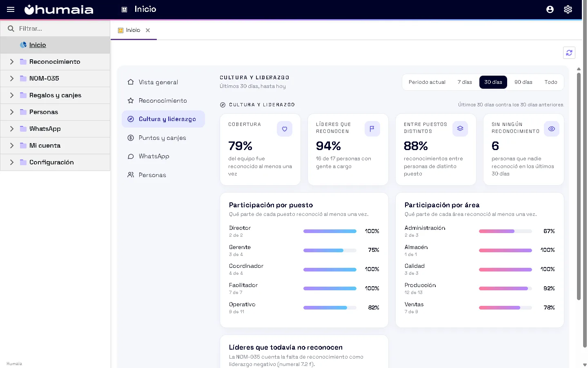Click the Inicio link in sidebar
The image size is (588, 368).
point(38,45)
